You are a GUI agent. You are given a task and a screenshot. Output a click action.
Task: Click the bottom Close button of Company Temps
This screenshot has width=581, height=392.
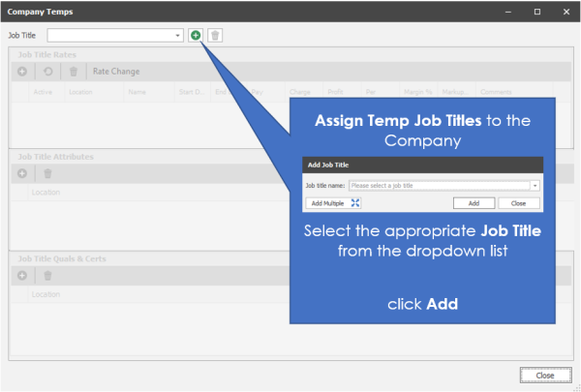click(x=544, y=375)
